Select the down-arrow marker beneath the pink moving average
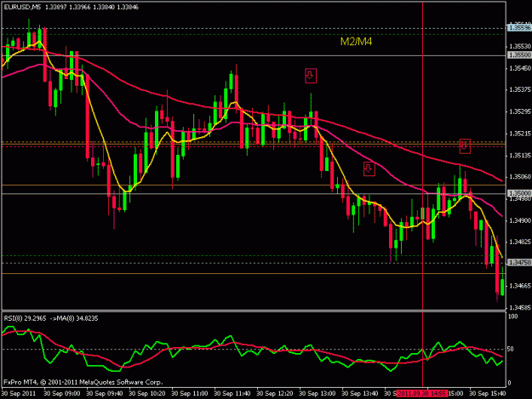This screenshot has height=399, width=532. [x=369, y=168]
